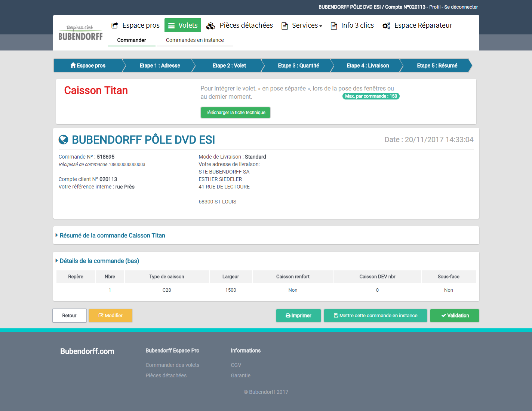Click the Volets hamburger menu icon
This screenshot has width=532, height=411.
tap(172, 25)
